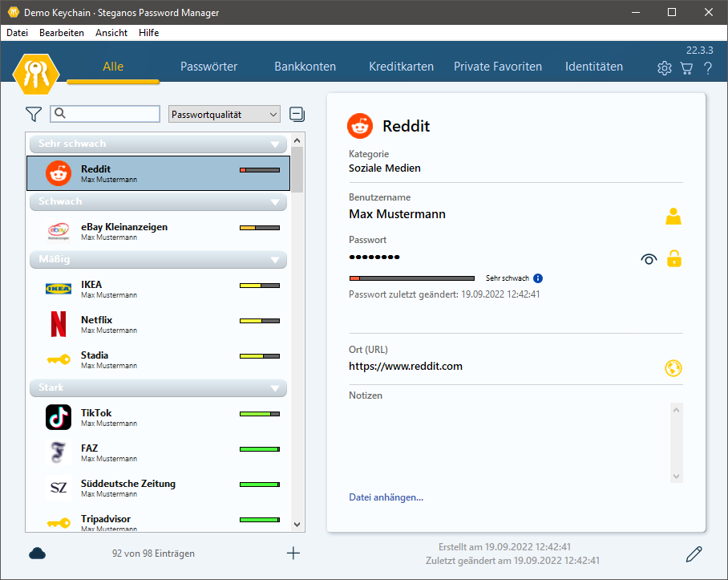Switch to the Passwörter tab
This screenshot has width=728, height=580.
209,67
